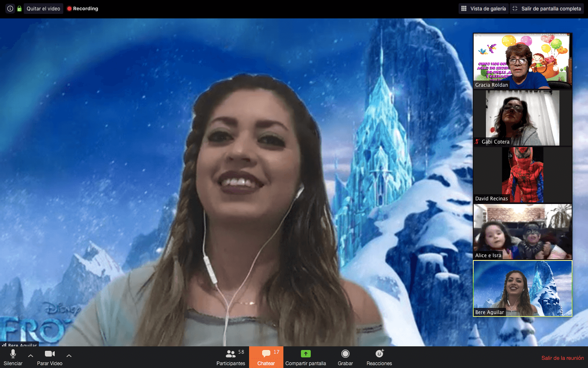Image resolution: width=588 pixels, height=368 pixels.
Task: Select Bere Aguilar's highlighted video thumbnail
Action: point(523,288)
